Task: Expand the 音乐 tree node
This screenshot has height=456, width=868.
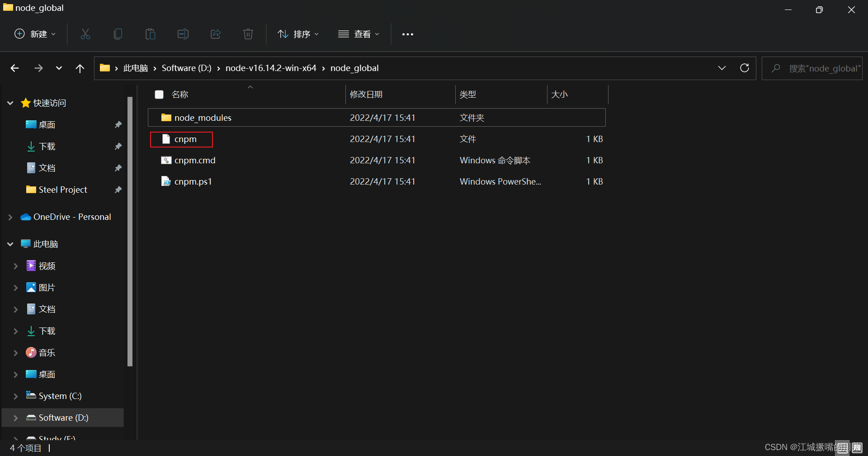Action: [x=16, y=353]
